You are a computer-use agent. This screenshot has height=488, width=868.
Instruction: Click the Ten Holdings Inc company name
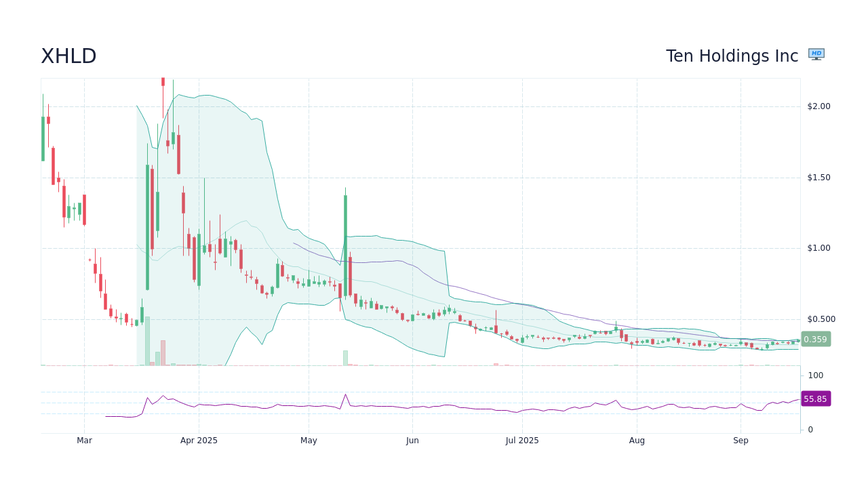click(x=732, y=56)
